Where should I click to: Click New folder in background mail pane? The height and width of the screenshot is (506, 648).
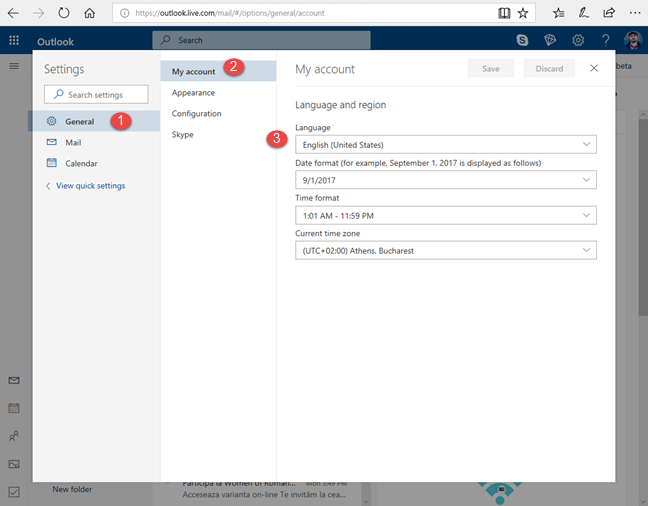click(x=72, y=489)
